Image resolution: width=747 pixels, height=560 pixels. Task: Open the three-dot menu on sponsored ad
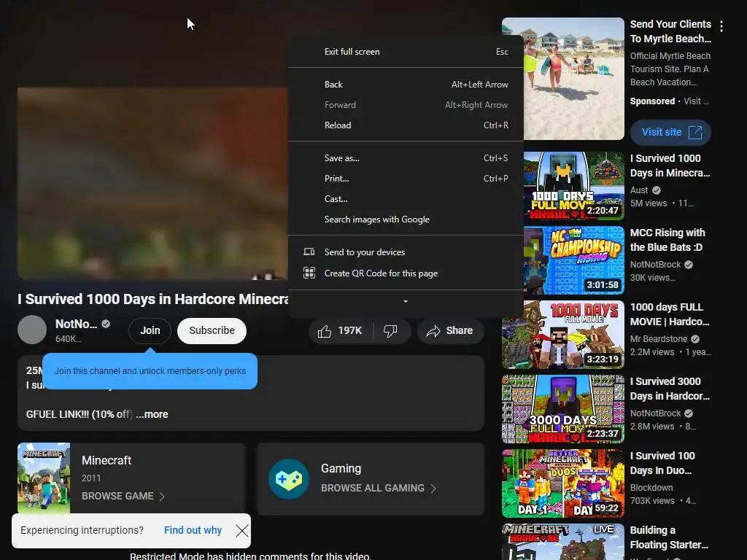(x=721, y=27)
